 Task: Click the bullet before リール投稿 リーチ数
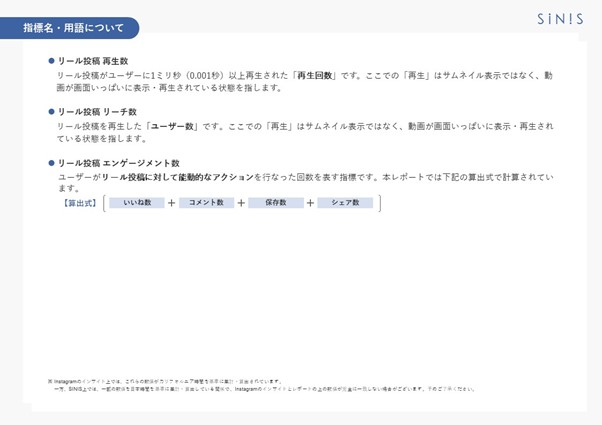pos(51,112)
